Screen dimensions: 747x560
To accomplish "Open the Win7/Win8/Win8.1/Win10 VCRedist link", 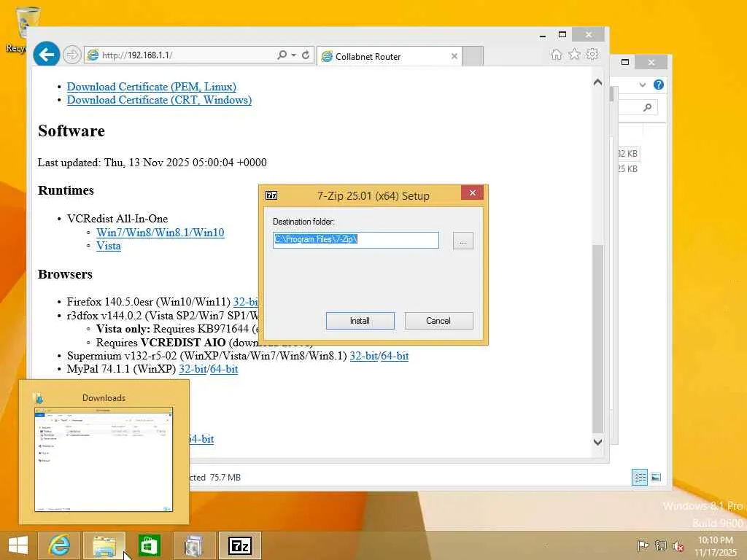I will (x=160, y=233).
